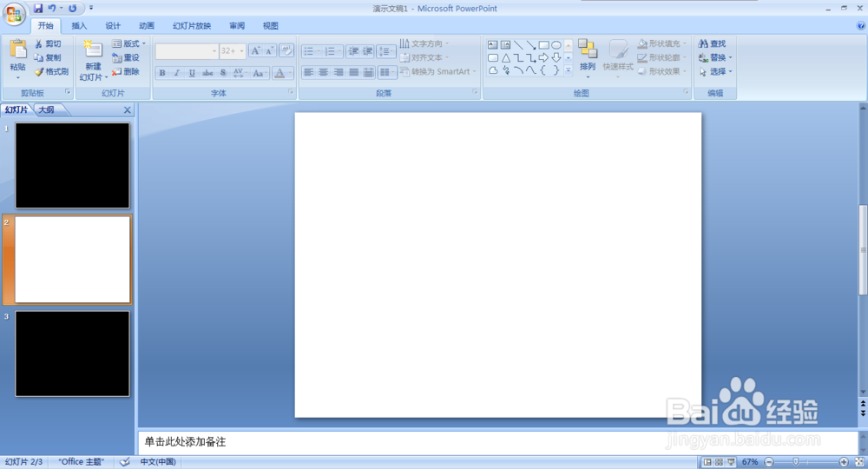The height and width of the screenshot is (469, 868).
Task: Switch to 动画 ribbon tab
Action: (147, 26)
